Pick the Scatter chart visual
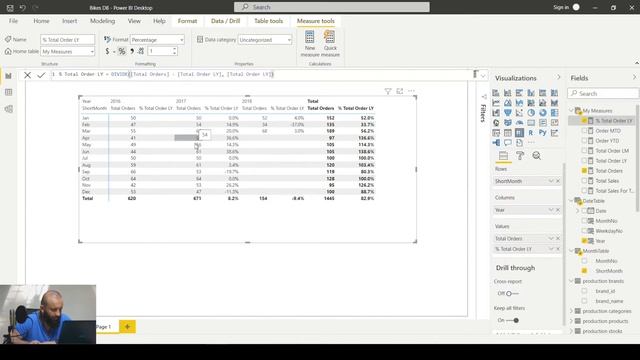 click(x=519, y=113)
